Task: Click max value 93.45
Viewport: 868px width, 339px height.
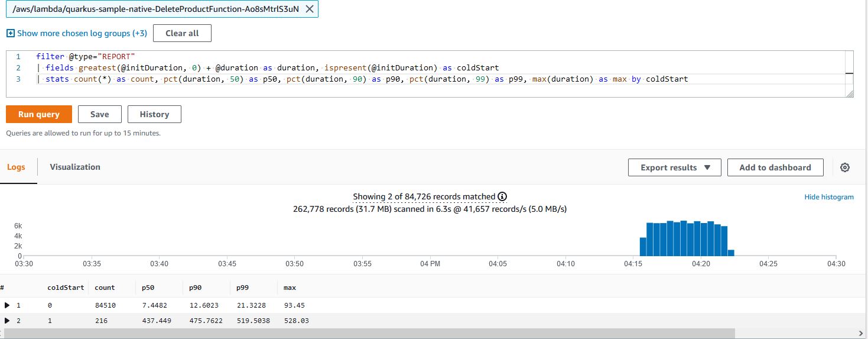Action: (x=294, y=305)
